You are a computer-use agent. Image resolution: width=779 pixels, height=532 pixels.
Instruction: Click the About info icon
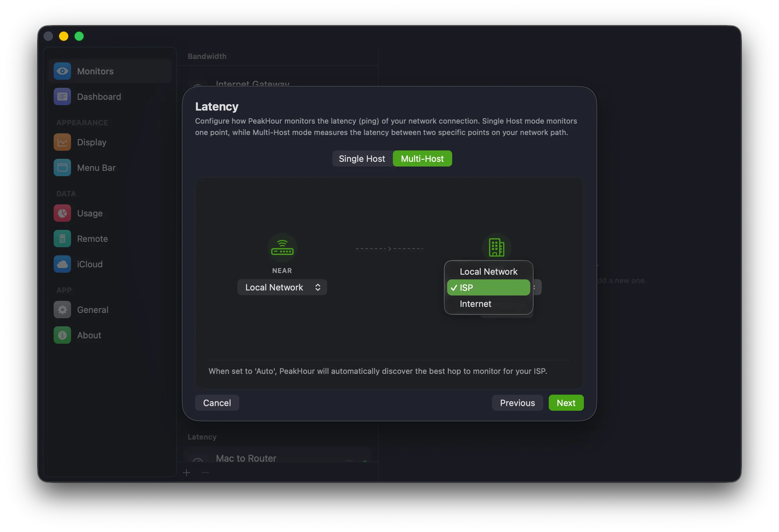(62, 335)
